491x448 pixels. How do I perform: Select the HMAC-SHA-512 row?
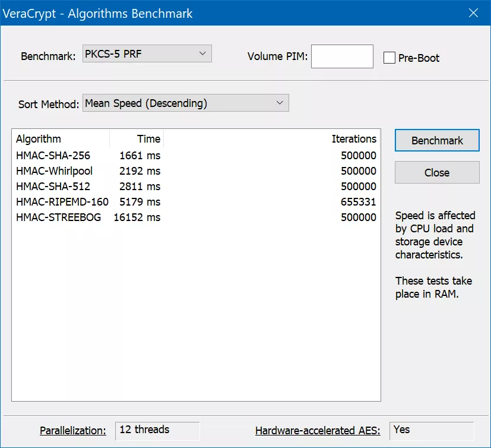(196, 187)
